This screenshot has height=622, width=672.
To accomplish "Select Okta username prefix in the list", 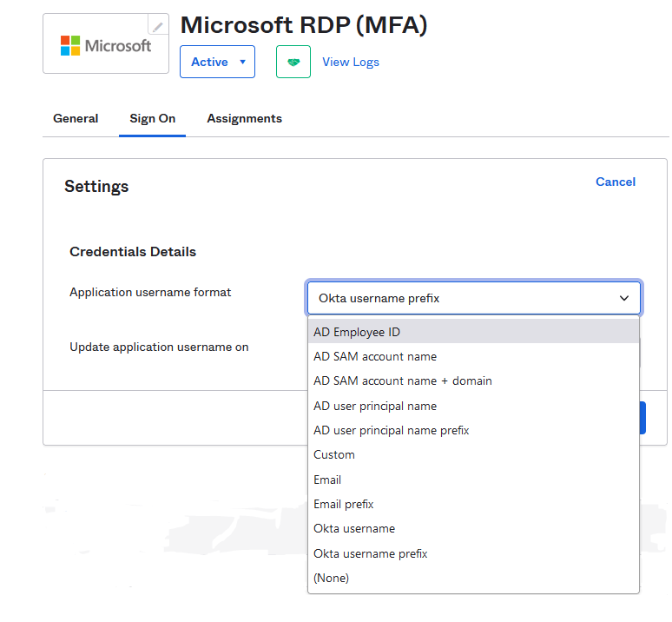I will click(473, 553).
